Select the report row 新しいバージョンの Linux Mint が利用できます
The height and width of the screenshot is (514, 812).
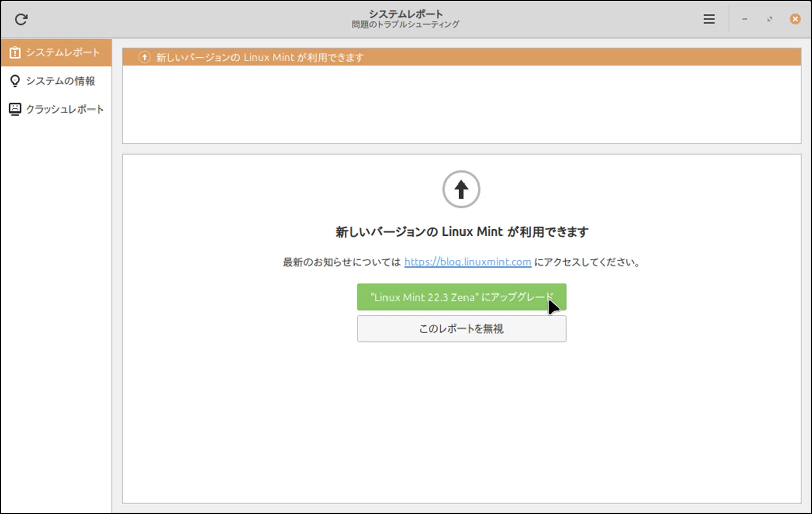461,57
